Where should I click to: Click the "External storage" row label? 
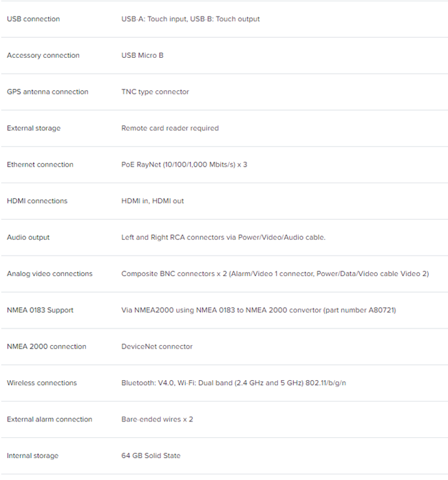point(34,128)
